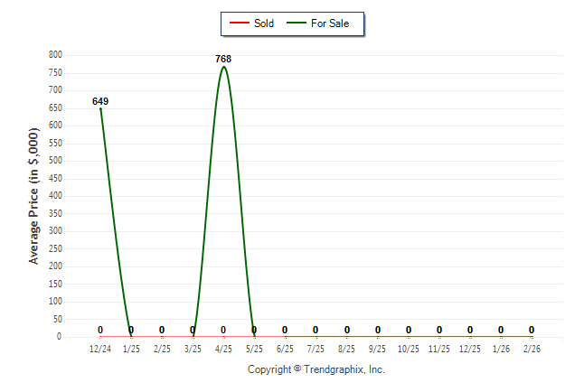Click the 0 data label above 12/25
584x392 pixels.
click(x=470, y=330)
